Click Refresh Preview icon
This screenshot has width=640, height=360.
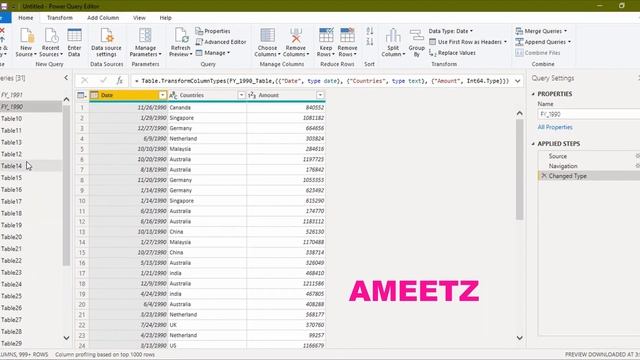(x=181, y=36)
